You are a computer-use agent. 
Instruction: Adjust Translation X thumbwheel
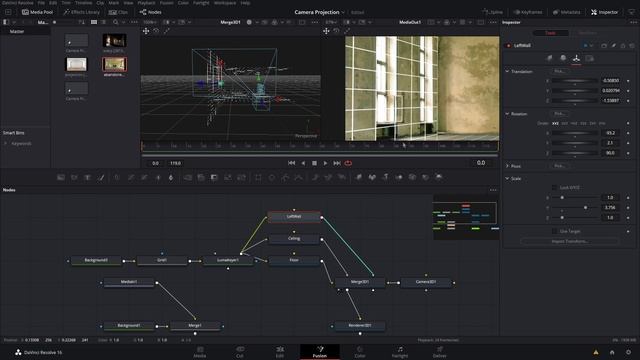click(575, 81)
